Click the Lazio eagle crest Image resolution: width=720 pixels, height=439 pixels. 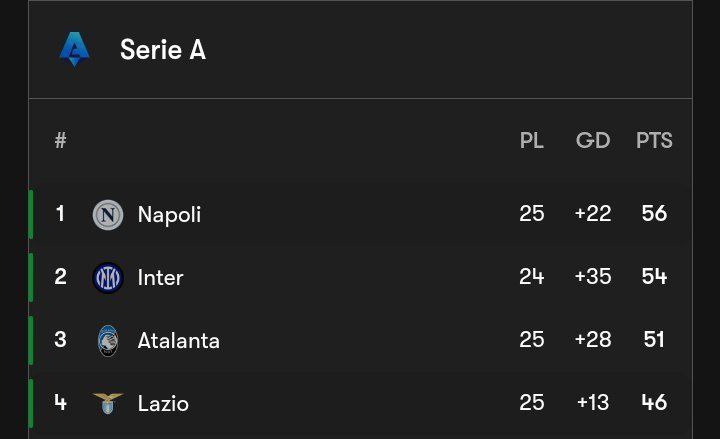coord(108,403)
